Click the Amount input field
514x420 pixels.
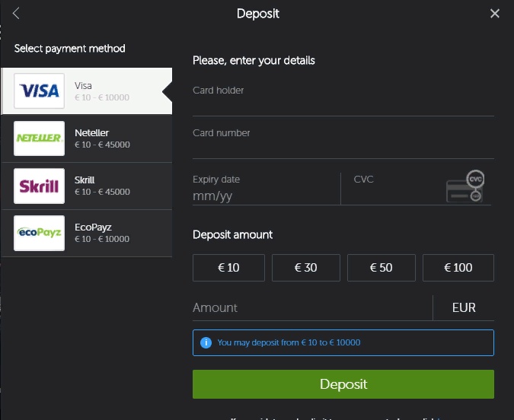pos(312,307)
